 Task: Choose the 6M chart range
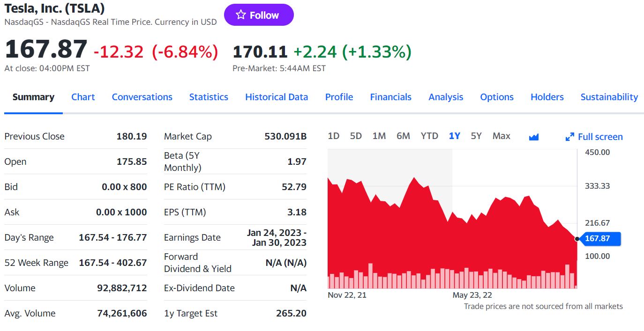403,136
